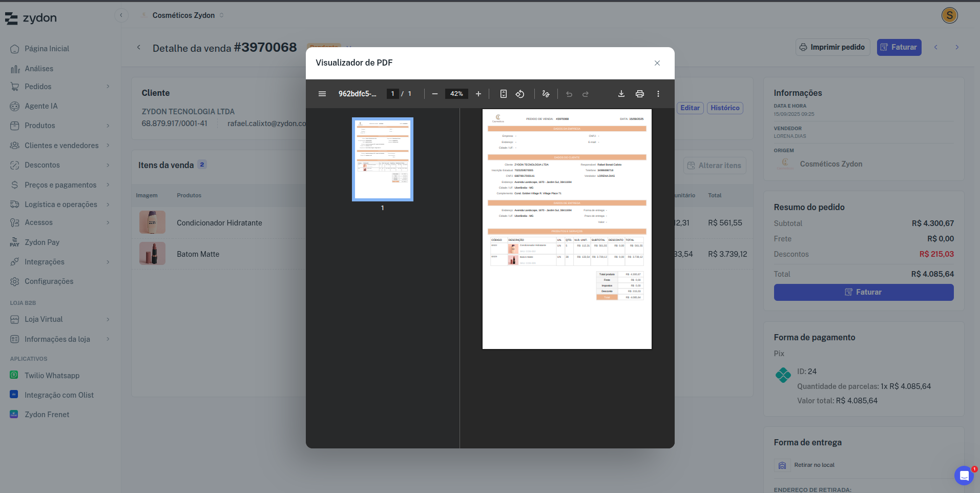Open the PDF viewer more options menu

658,94
